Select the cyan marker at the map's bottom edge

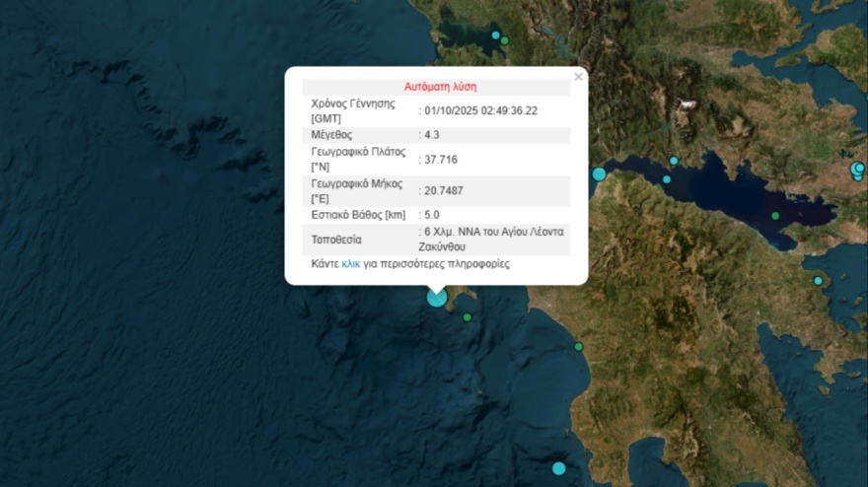pos(559,468)
